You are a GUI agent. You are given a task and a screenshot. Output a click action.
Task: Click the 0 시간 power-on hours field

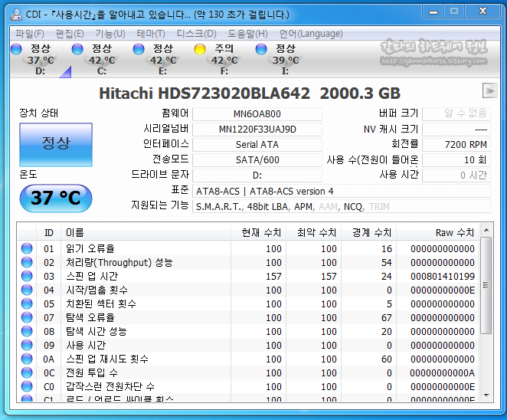click(x=456, y=176)
